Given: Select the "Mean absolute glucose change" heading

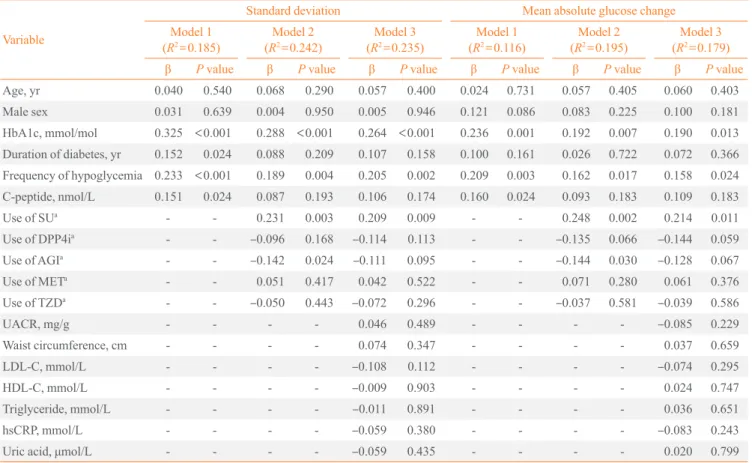Looking at the screenshot, I should (x=599, y=11).
